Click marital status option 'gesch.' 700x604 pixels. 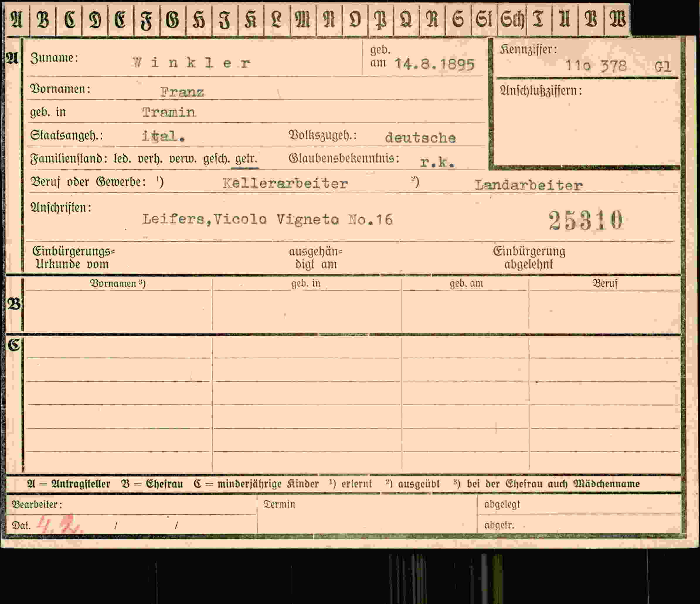(x=217, y=159)
